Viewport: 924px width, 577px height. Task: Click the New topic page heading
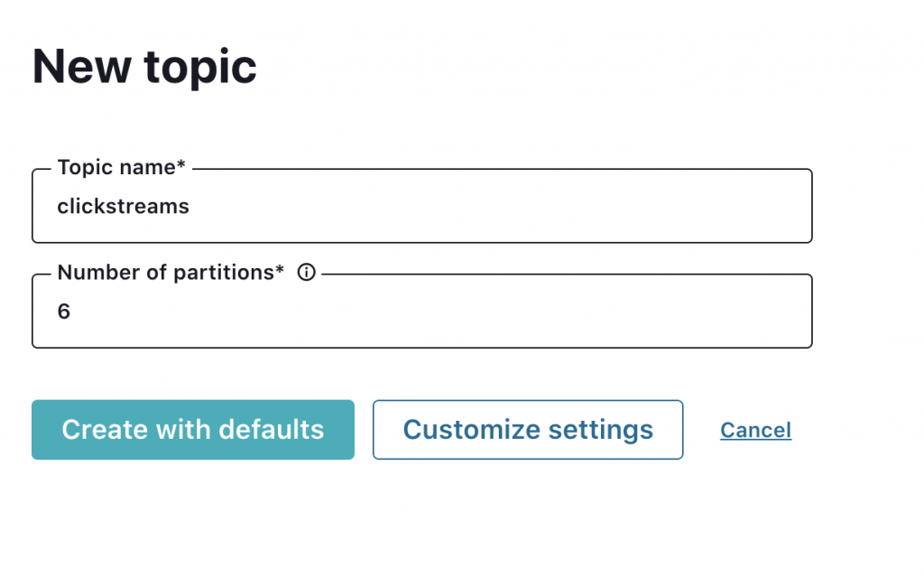point(143,66)
